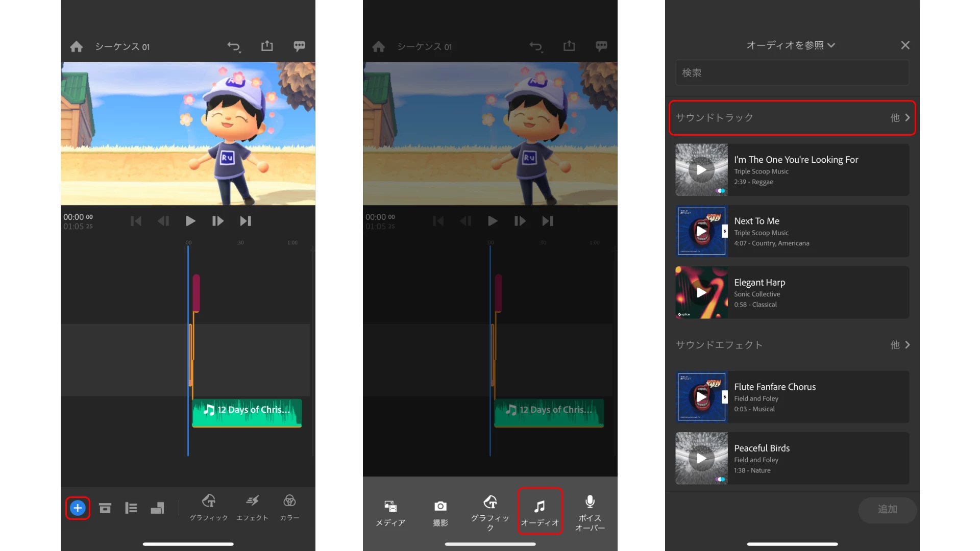Open the Color (カラー) tool

(289, 507)
